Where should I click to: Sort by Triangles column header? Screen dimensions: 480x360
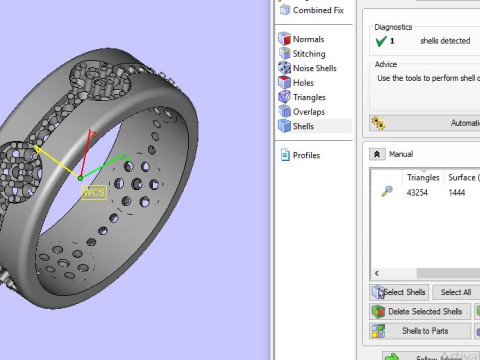(423, 178)
